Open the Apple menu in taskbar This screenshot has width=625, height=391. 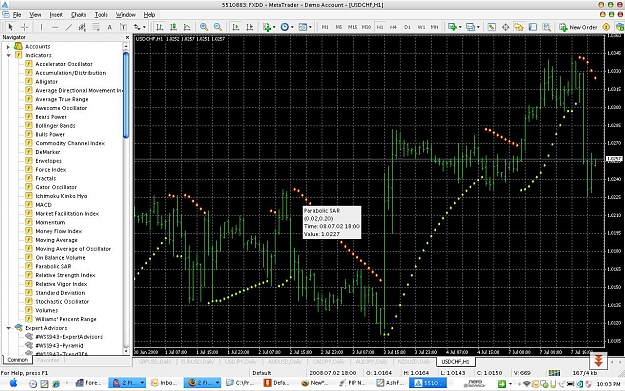13,383
